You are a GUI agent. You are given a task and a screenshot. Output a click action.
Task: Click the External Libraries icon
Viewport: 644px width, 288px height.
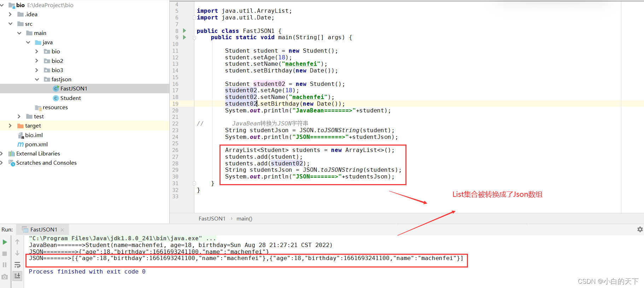click(x=12, y=153)
